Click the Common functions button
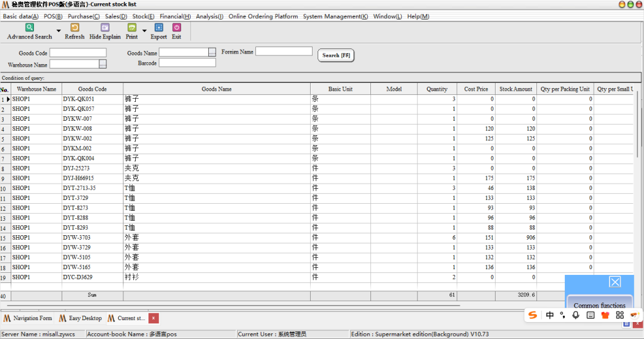 pyautogui.click(x=599, y=306)
